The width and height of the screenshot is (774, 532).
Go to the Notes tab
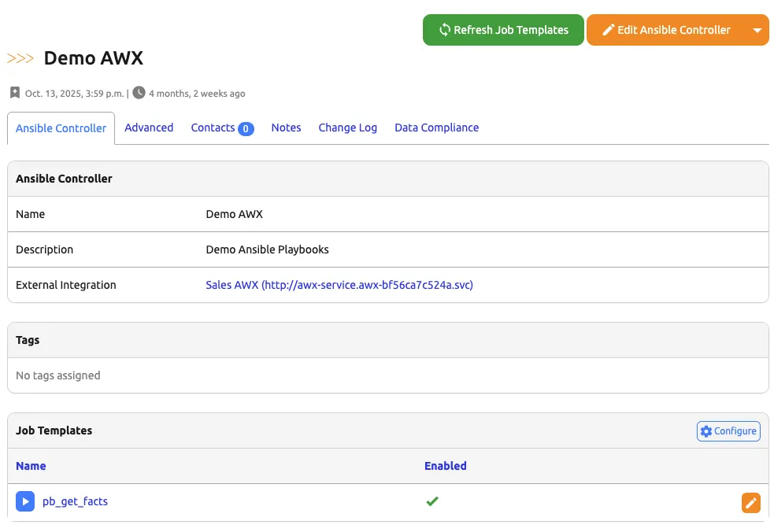point(286,127)
